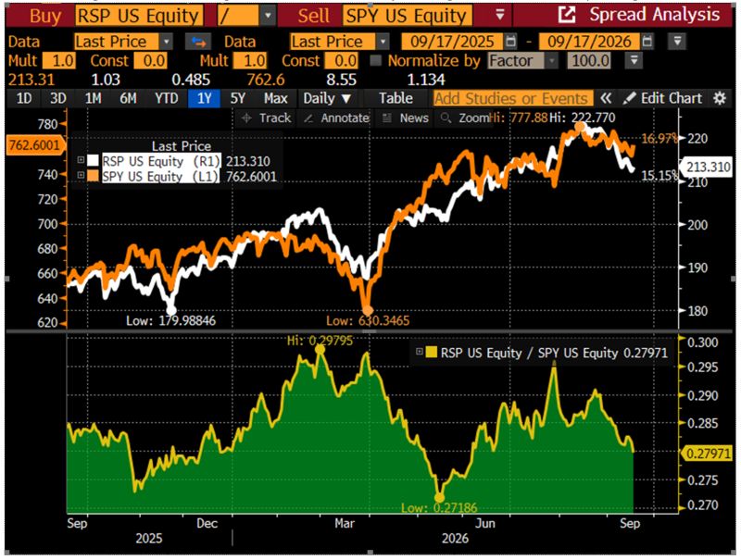The height and width of the screenshot is (560, 741).
Task: Open dropdown next to SPY US Equity
Action: pyautogui.click(x=499, y=16)
